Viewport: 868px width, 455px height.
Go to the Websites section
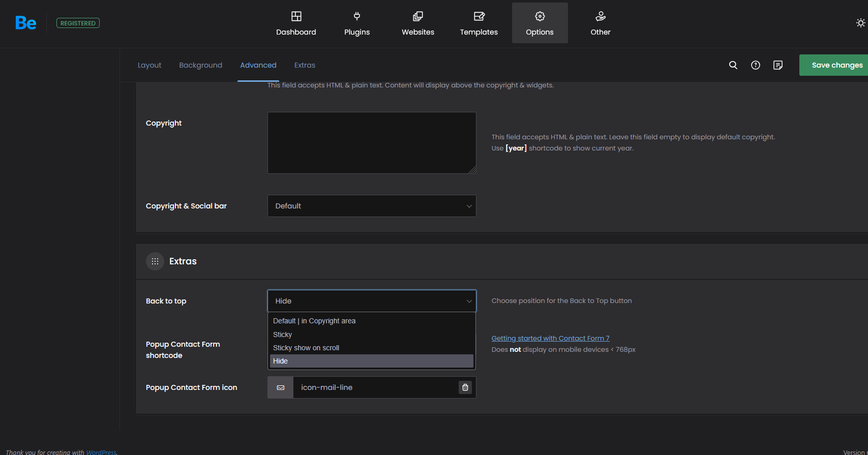point(418,23)
